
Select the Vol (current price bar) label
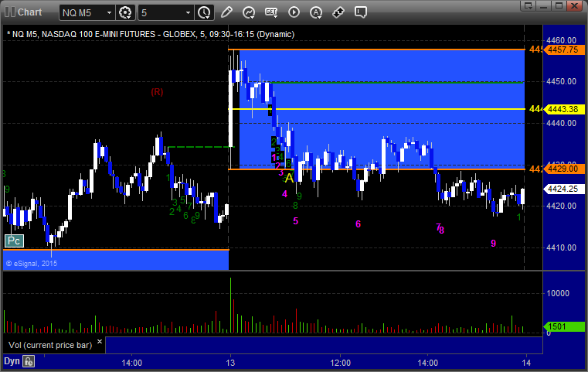[x=50, y=345]
